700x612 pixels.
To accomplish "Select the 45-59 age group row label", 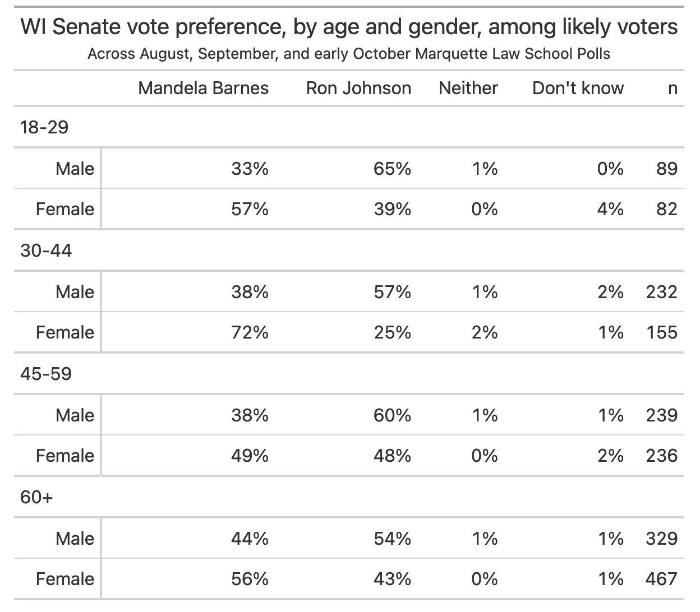I will point(46,374).
